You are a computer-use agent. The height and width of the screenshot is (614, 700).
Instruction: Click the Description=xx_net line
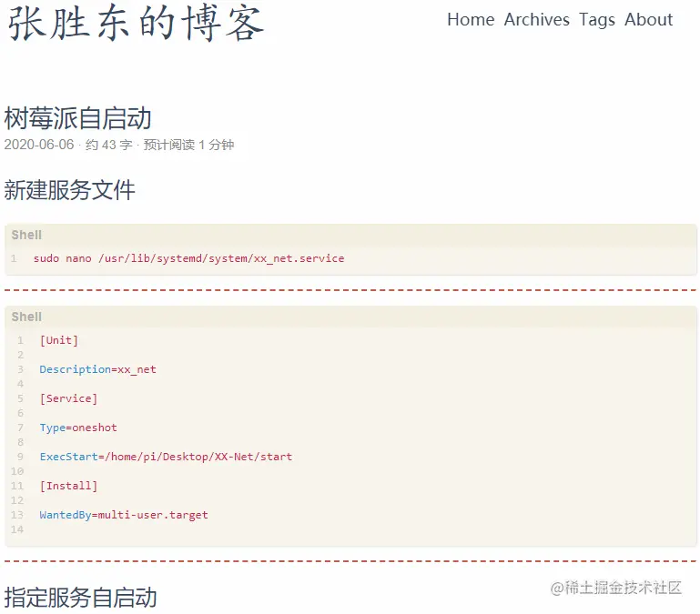[97, 369]
